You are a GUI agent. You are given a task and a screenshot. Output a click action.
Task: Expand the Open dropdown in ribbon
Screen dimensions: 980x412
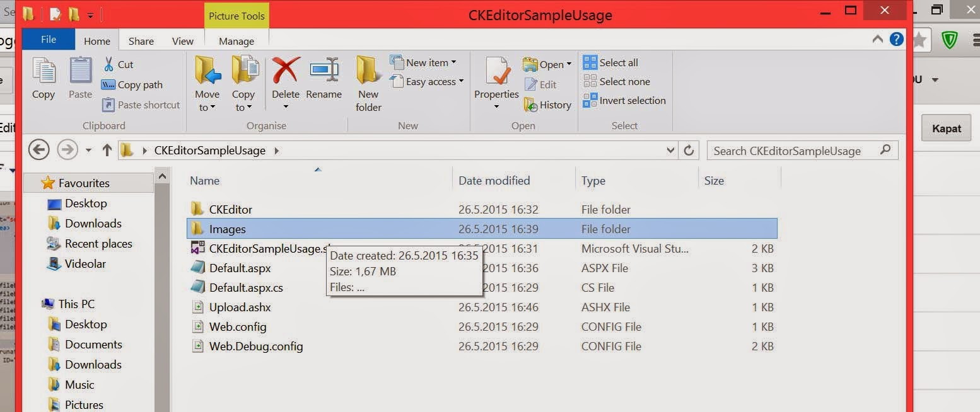pyautogui.click(x=547, y=64)
